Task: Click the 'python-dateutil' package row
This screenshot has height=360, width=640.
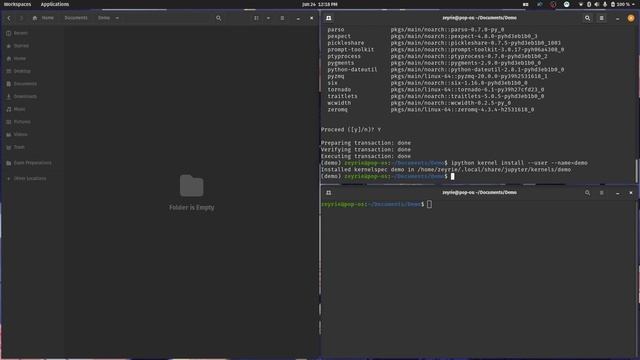Action: (x=446, y=69)
